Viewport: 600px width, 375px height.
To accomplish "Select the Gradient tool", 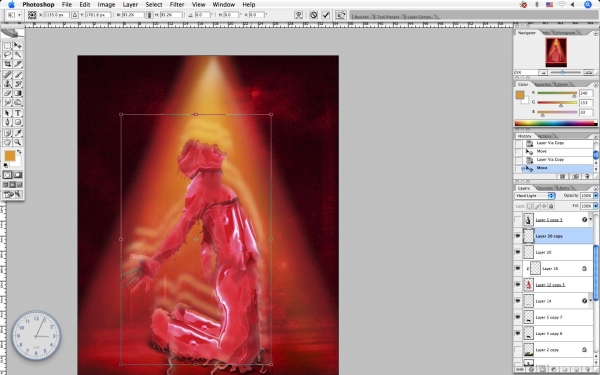I will [x=18, y=93].
